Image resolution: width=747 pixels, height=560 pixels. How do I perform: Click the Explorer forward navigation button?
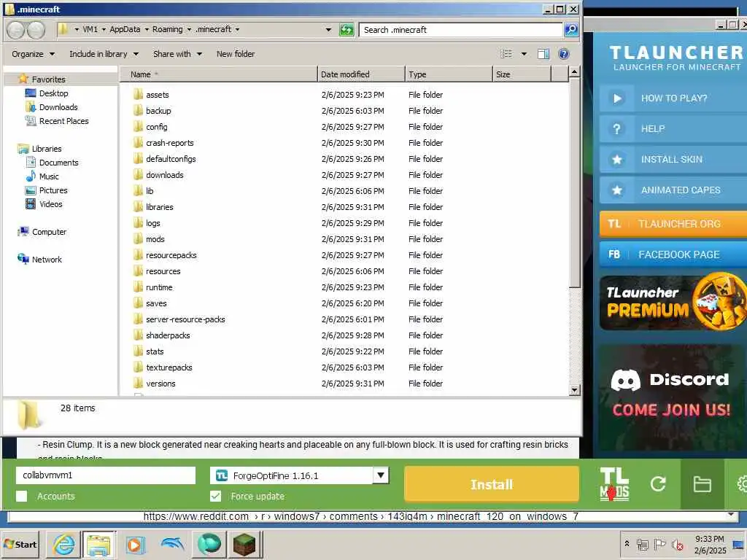(x=36, y=29)
